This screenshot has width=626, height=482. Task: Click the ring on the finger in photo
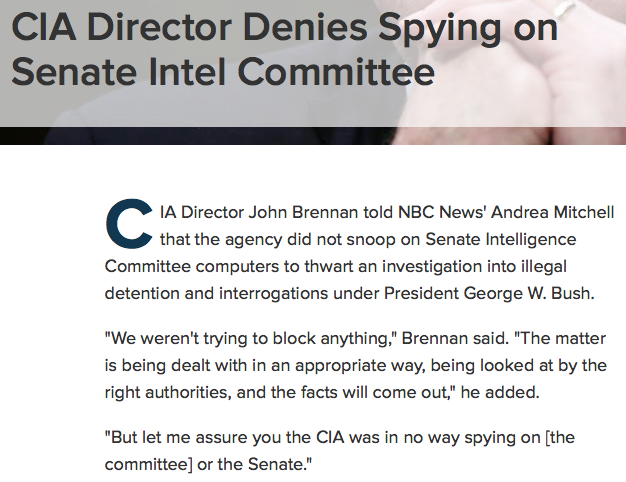[x=563, y=9]
